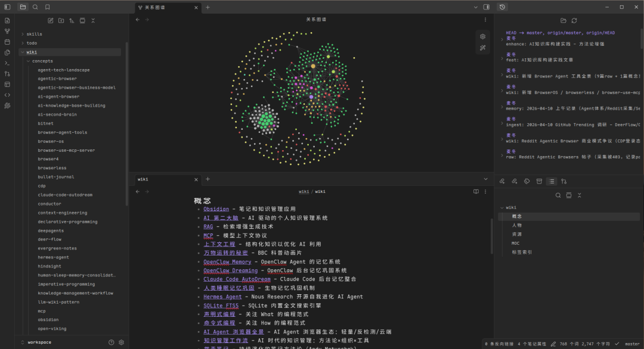
Task: Toggle reading view for the wiki note
Action: [476, 192]
